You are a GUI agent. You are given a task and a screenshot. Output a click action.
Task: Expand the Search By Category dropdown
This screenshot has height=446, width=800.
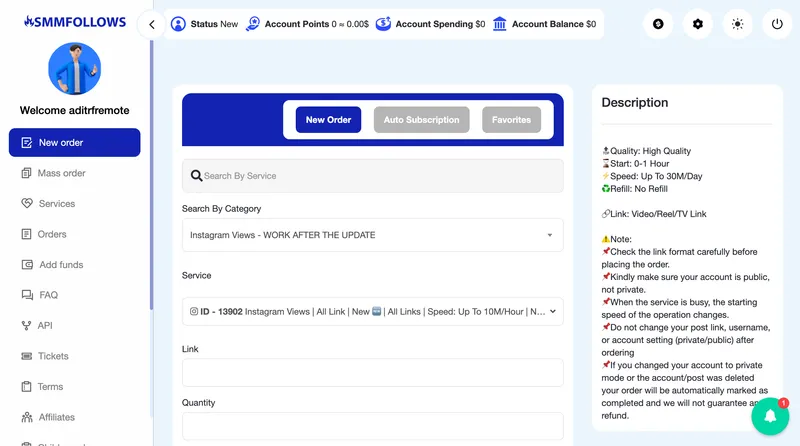click(x=372, y=235)
